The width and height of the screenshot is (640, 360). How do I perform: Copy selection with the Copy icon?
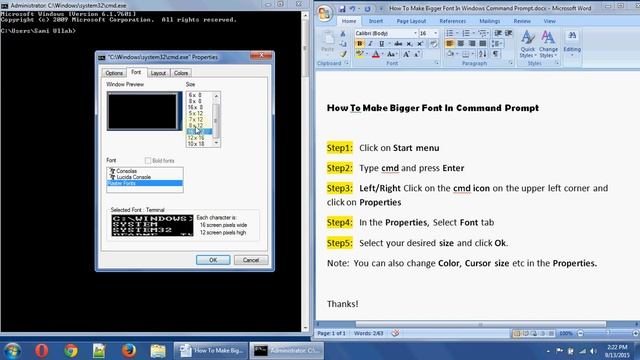coord(343,44)
